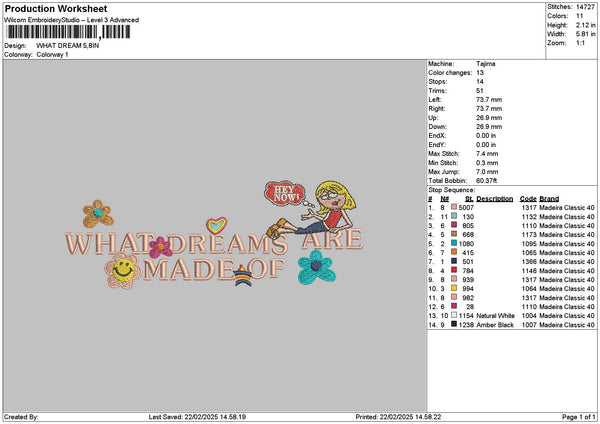This screenshot has width=600, height=424.
Task: Click 'Wilcom EmbroideryStudio – Level 3 Advanced' text
Action: 71,20
